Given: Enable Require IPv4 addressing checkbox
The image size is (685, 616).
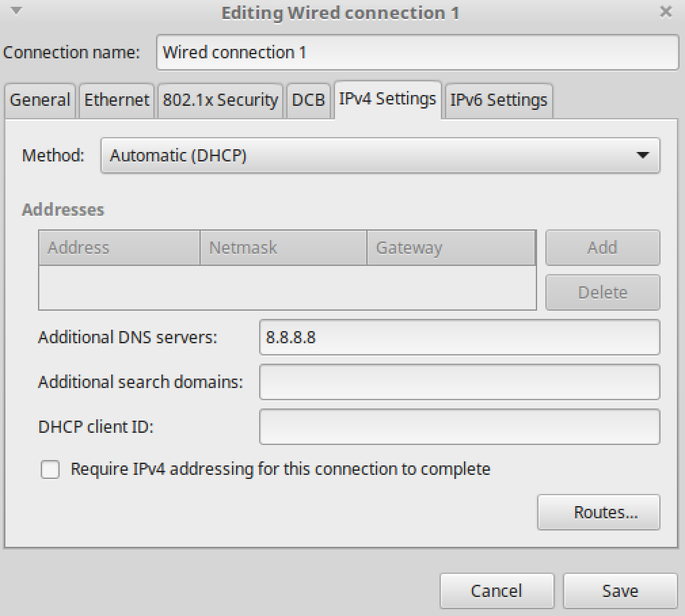Looking at the screenshot, I should point(50,469).
